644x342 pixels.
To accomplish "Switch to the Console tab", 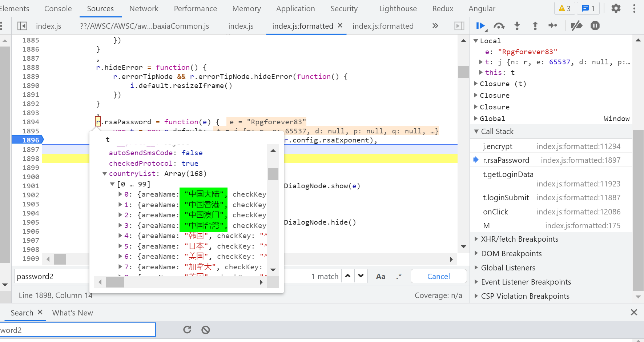I will 58,8.
